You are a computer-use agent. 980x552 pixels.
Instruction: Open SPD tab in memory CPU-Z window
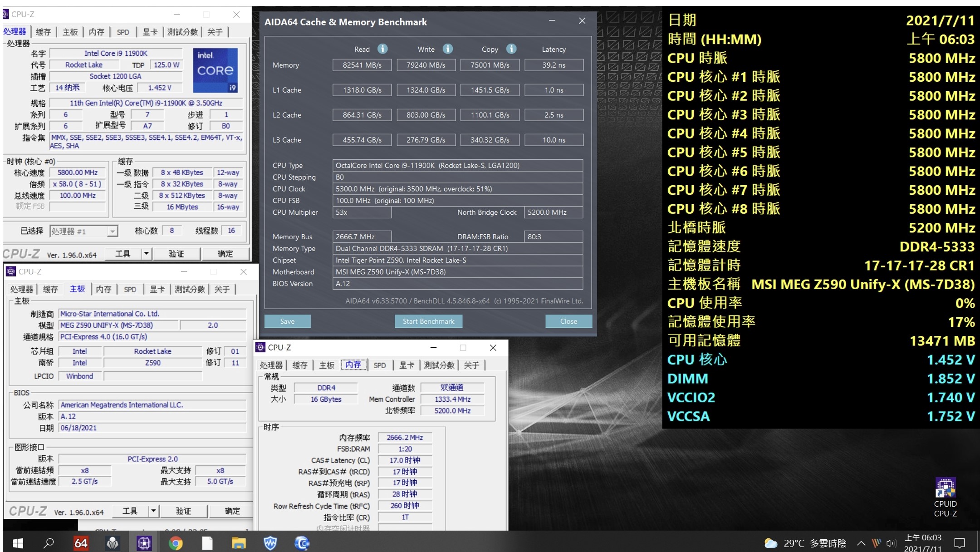coord(380,365)
